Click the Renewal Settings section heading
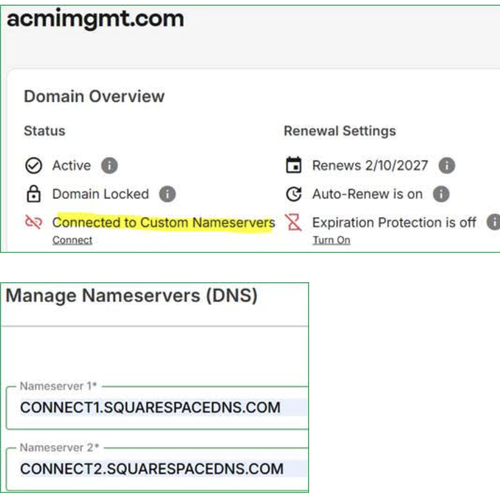Image resolution: width=500 pixels, height=500 pixels. click(x=340, y=131)
